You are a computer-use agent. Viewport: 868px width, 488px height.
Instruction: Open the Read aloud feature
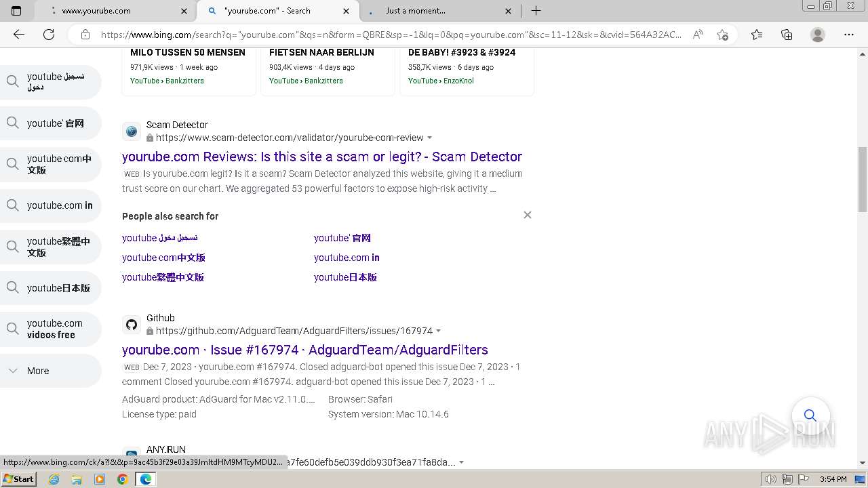click(698, 35)
